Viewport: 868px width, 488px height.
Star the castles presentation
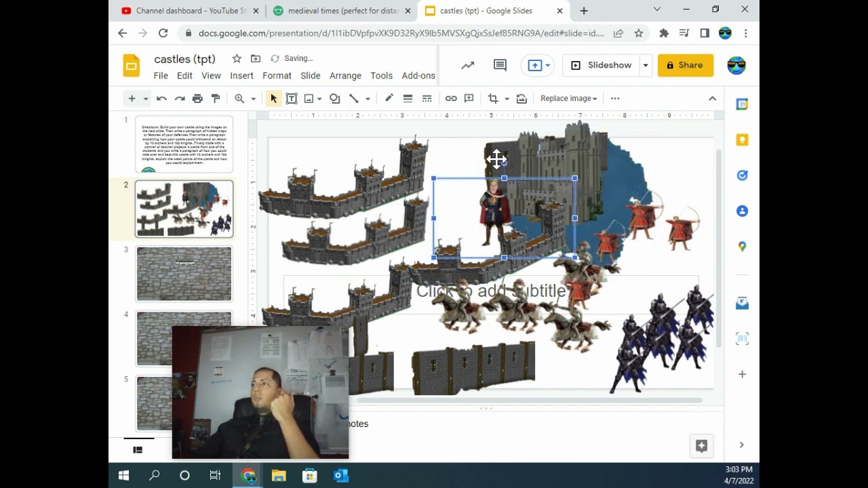coord(237,58)
